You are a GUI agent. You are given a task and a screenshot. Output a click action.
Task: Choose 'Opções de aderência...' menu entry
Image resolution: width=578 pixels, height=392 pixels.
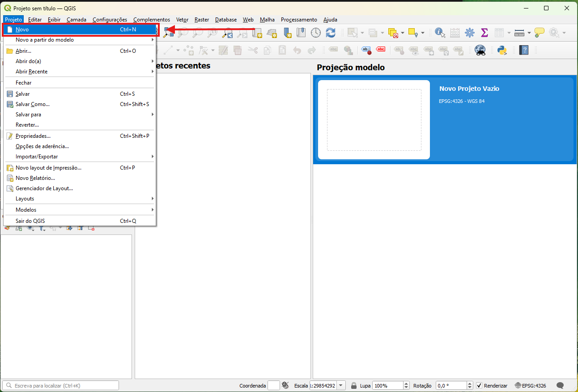tap(80, 146)
